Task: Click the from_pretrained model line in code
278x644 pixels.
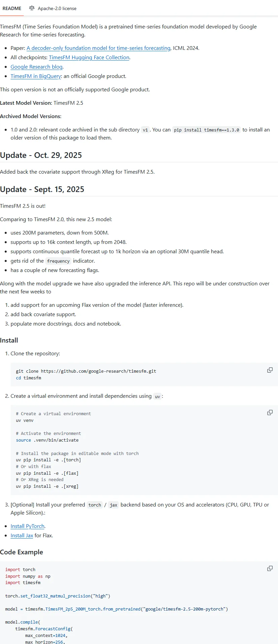Action: tap(117, 609)
